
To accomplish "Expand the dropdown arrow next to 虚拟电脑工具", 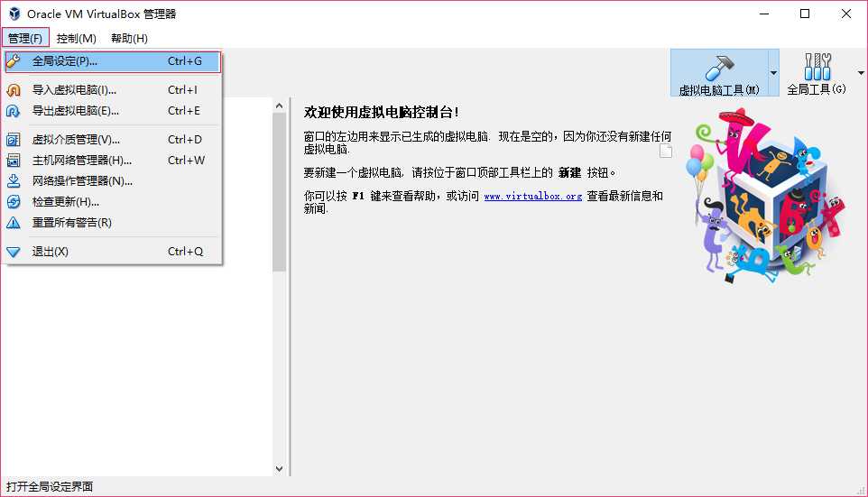I will click(x=774, y=72).
